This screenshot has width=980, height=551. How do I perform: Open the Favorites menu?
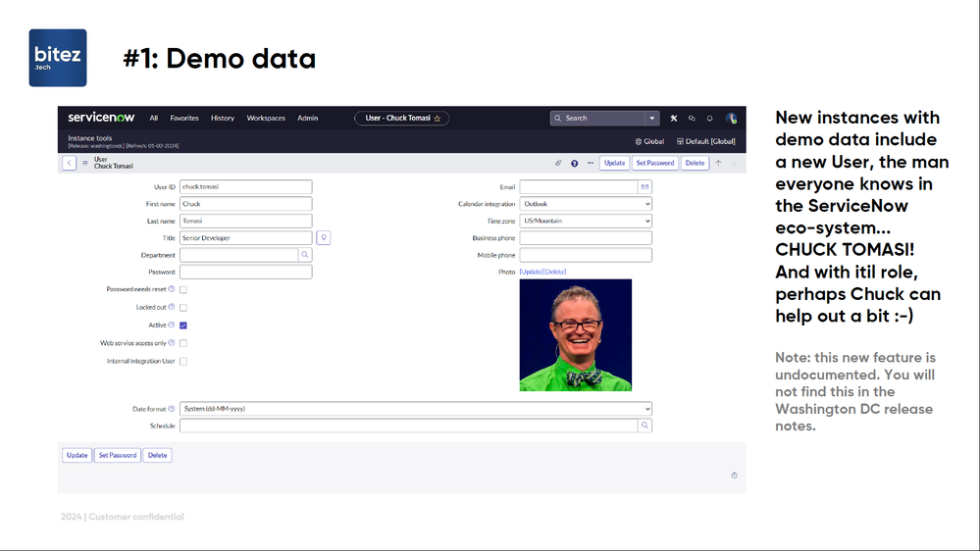[x=184, y=118]
